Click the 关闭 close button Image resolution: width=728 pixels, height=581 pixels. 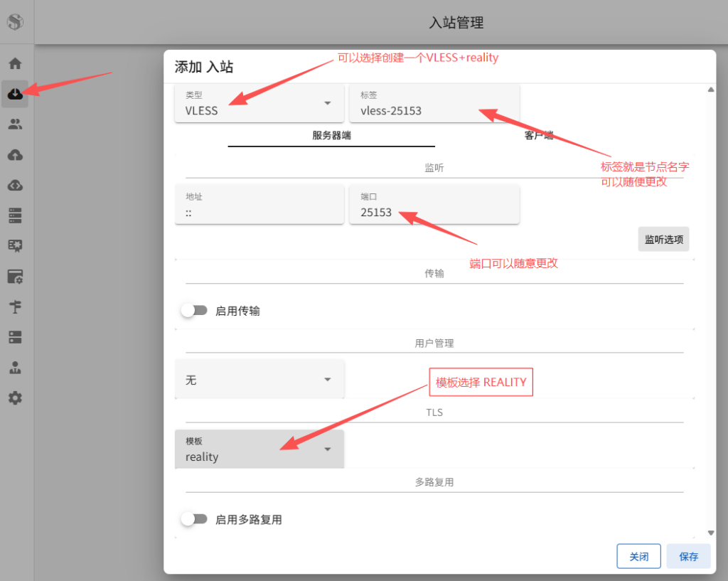click(638, 556)
